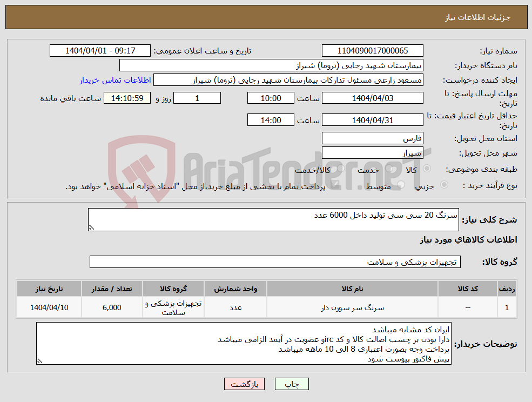This screenshot has height=402, width=532.
Task: Click buyer notes text area
Action: tap(244, 344)
